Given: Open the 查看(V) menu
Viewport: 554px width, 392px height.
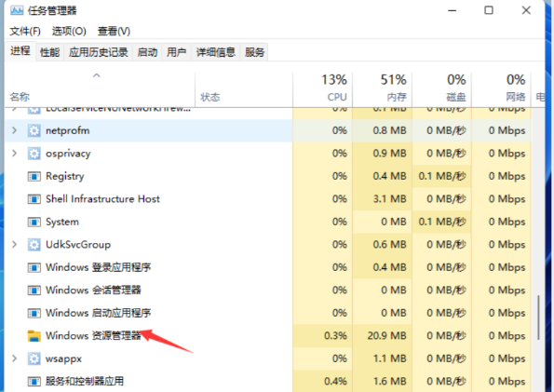Looking at the screenshot, I should [114, 31].
